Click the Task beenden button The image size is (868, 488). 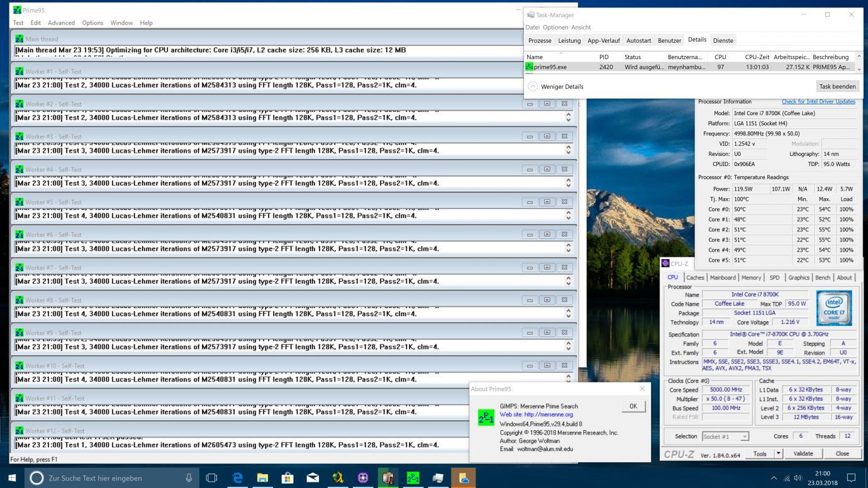tap(837, 87)
